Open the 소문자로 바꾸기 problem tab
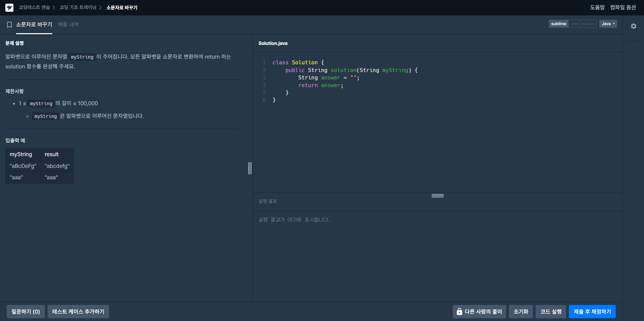644x321 pixels. [x=34, y=25]
